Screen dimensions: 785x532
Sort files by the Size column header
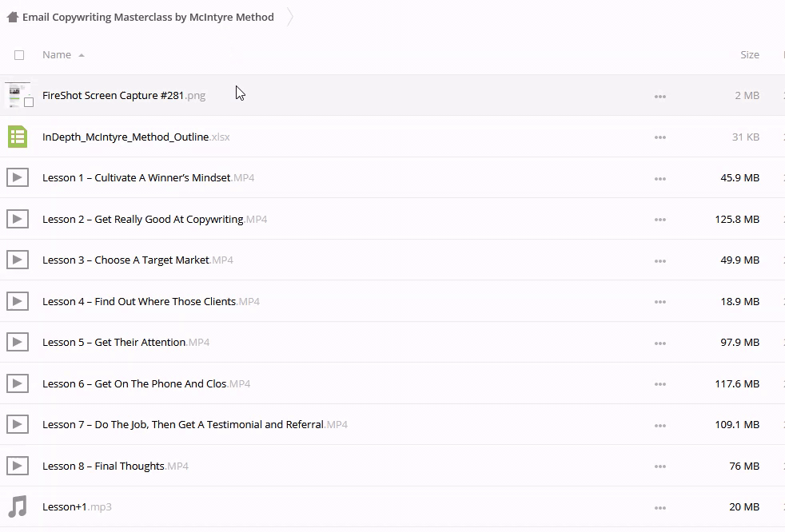[x=749, y=55]
